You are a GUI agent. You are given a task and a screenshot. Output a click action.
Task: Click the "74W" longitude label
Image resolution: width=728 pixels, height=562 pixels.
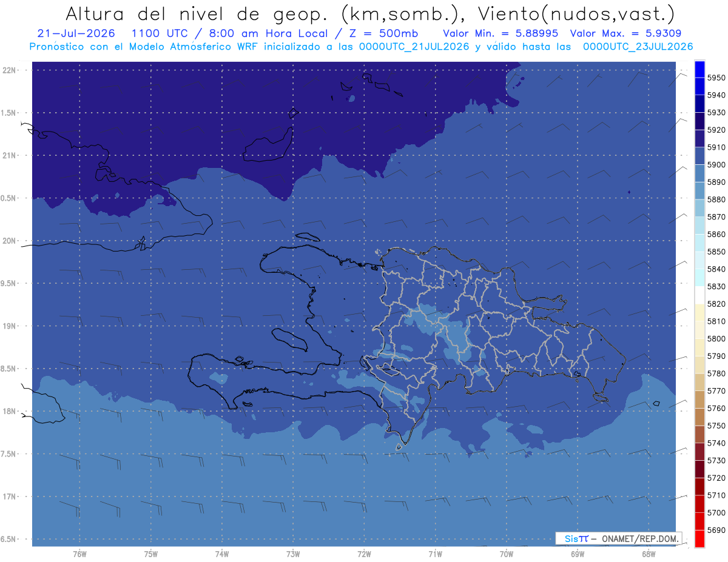click(x=221, y=555)
